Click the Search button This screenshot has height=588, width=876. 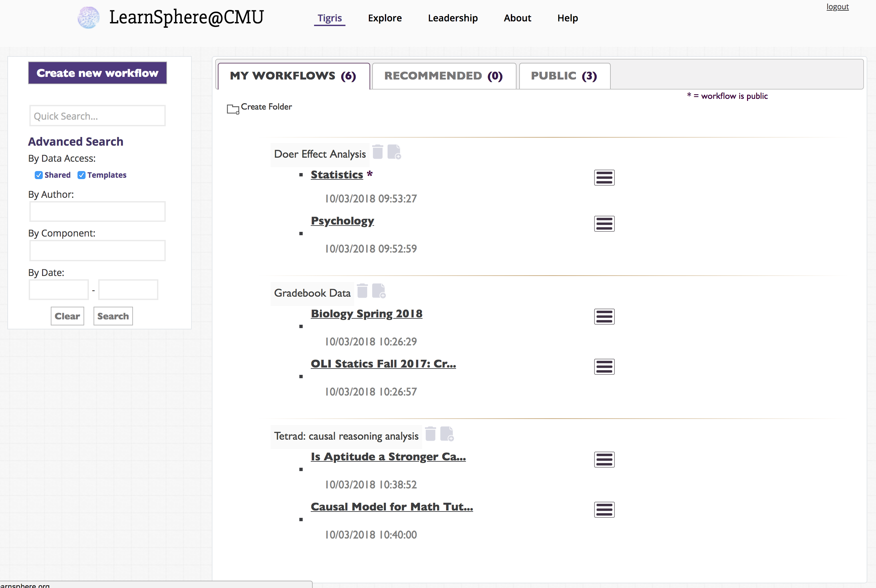pos(113,316)
